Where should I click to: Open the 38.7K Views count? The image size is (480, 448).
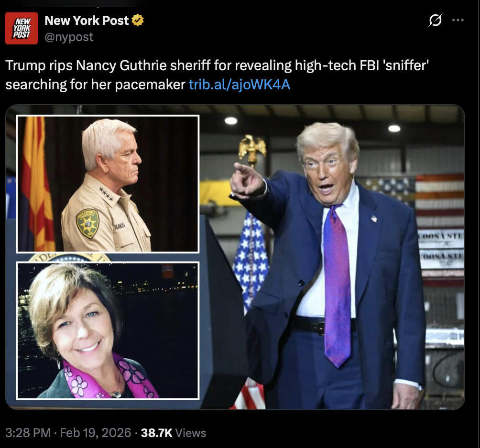tap(173, 433)
